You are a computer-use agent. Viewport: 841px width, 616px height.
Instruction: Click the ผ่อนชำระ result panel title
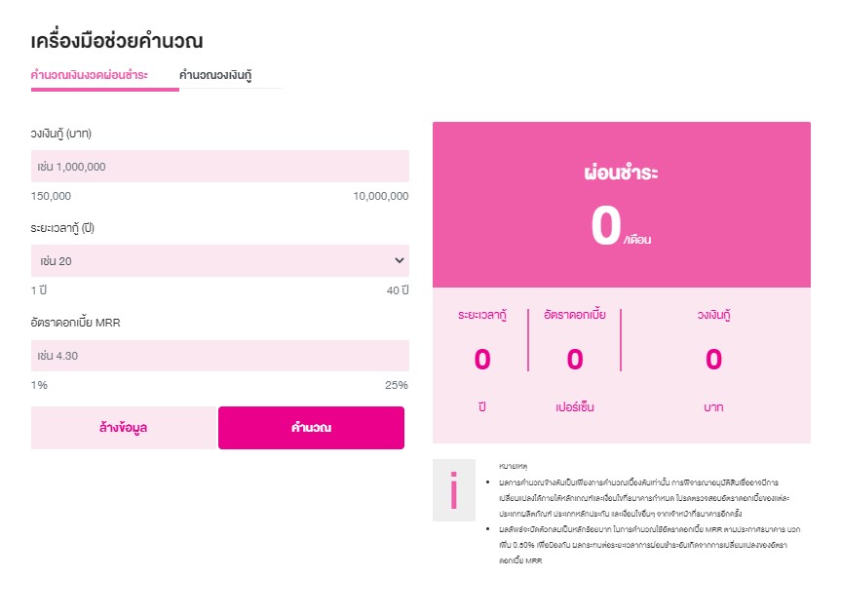(621, 173)
